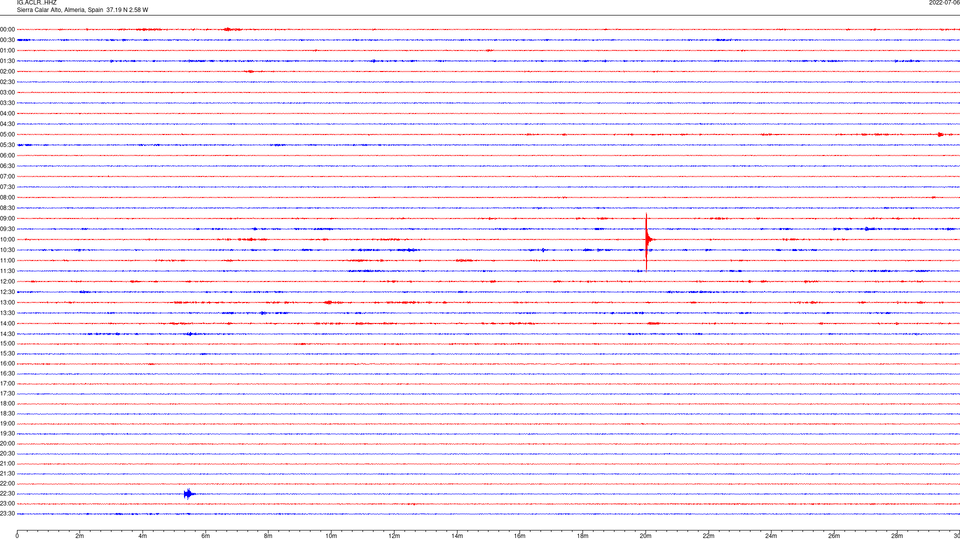
Task: Select the 09:30 trace label
Action: pyautogui.click(x=7, y=229)
